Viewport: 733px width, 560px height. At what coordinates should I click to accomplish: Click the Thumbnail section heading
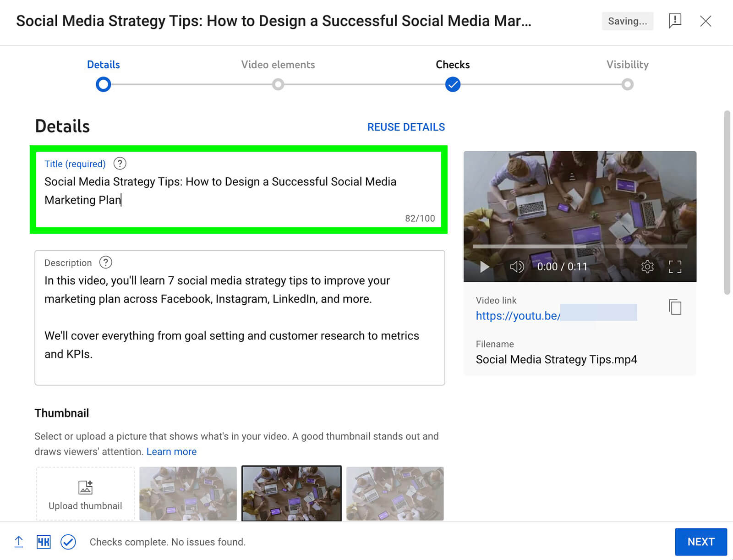point(62,413)
